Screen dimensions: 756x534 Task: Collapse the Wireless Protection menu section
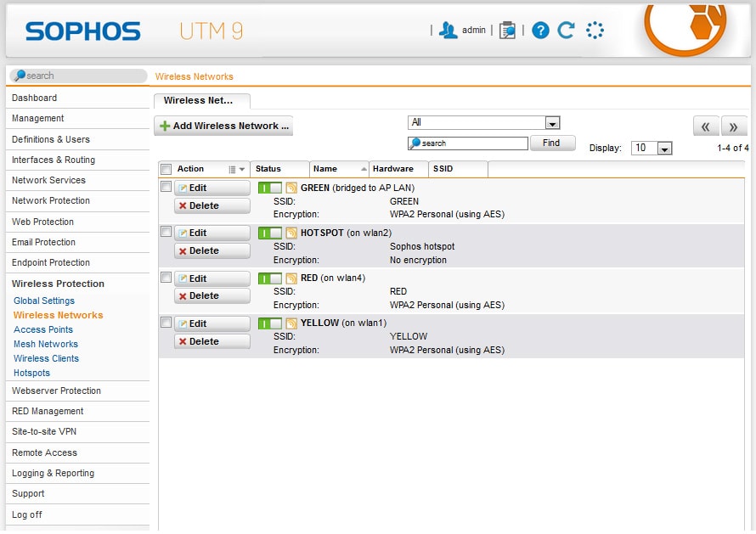[x=58, y=284]
